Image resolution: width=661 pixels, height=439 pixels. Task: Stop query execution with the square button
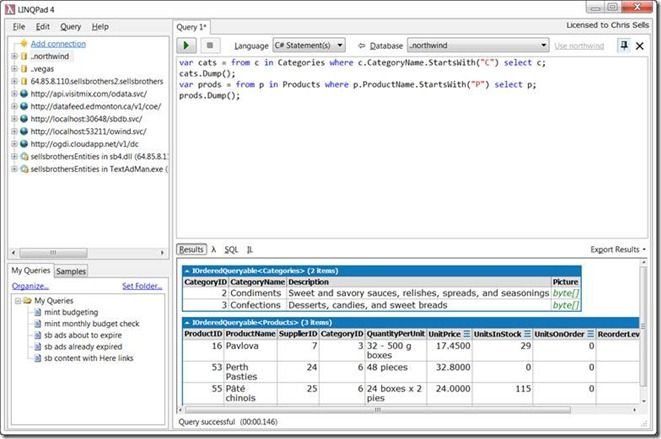pyautogui.click(x=210, y=45)
